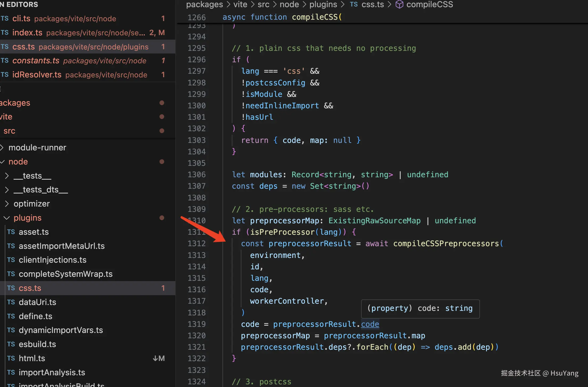Switch to idResolver.ts open editor
Screen dimensions: 588x387
point(37,75)
